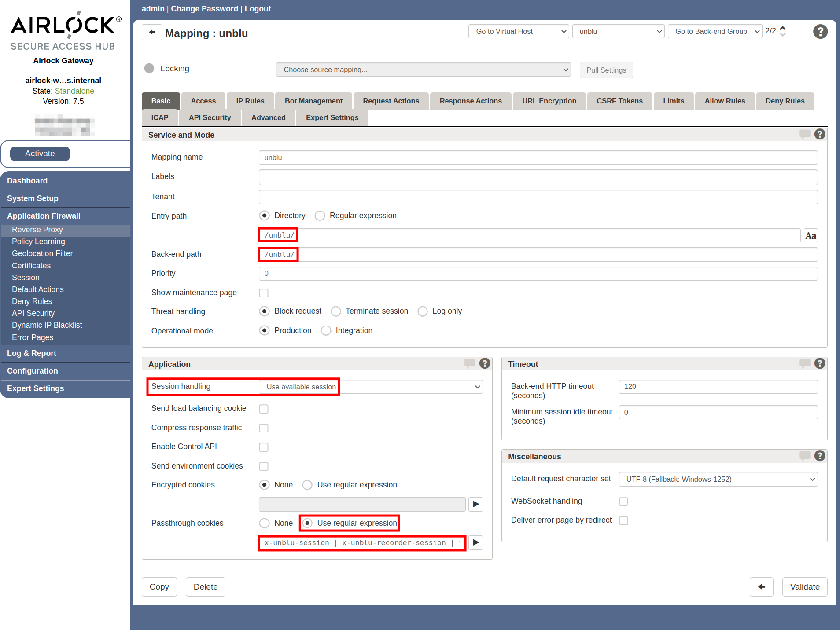The height and width of the screenshot is (630, 840).
Task: Enable WebSocket handling checkbox
Action: click(x=623, y=502)
